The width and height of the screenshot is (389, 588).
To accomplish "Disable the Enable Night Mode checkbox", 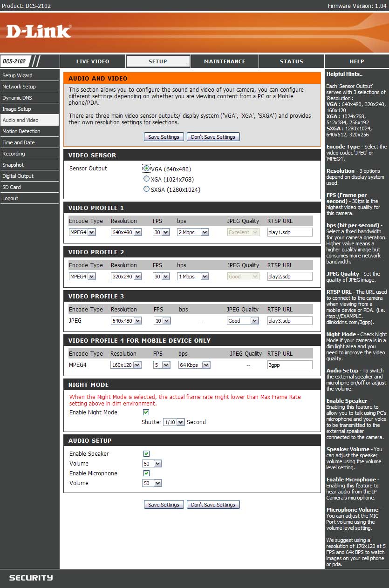I will click(x=146, y=412).
